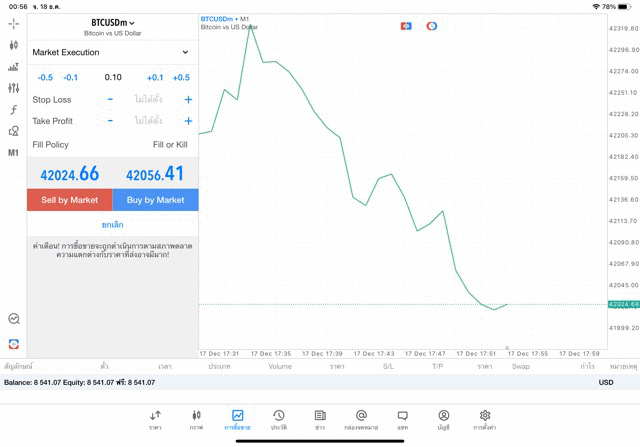The width and height of the screenshot is (640, 447).
Task: Activate the crosshair tool in left sidebar
Action: 14,22
